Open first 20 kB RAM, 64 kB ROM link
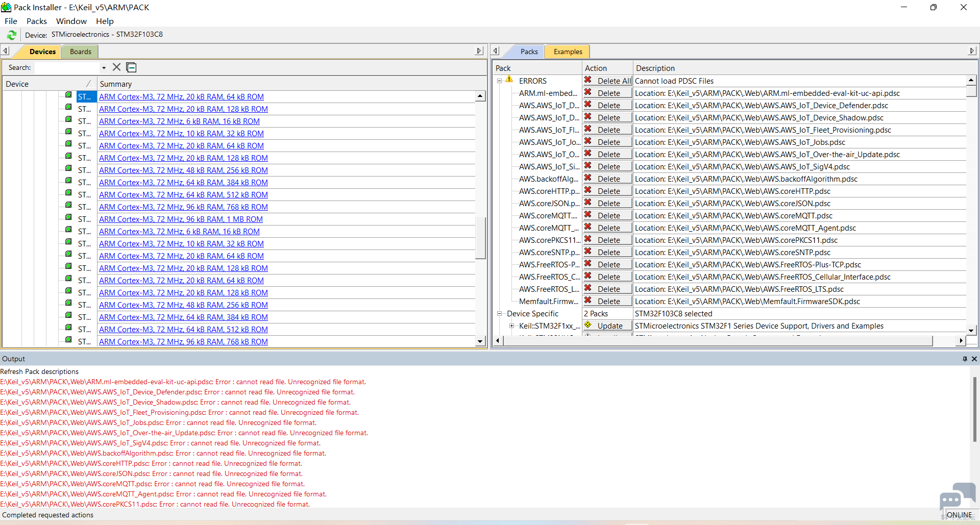This screenshot has height=525, width=980. coord(181,97)
